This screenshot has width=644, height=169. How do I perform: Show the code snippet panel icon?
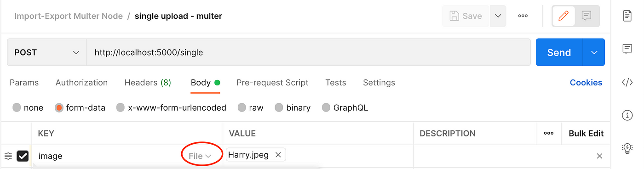(x=627, y=83)
